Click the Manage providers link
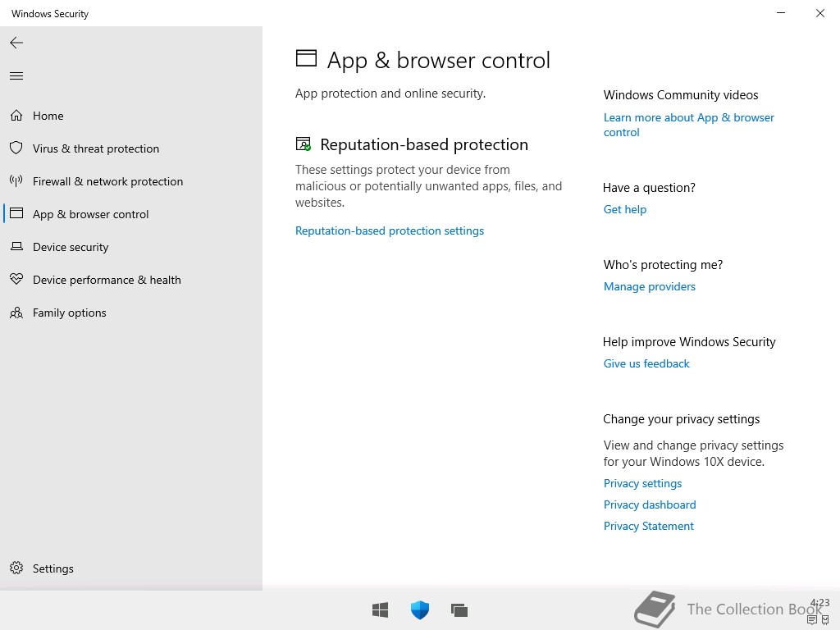This screenshot has width=840, height=630. coord(650,286)
